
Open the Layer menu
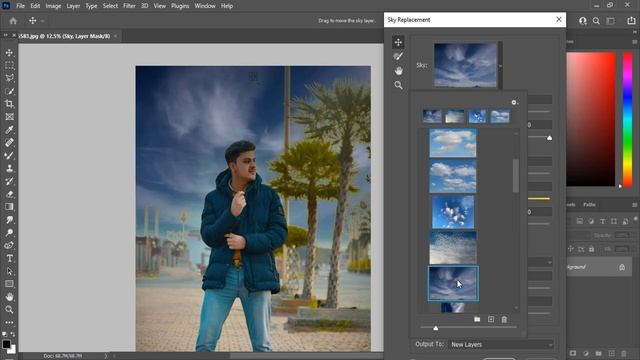73,6
